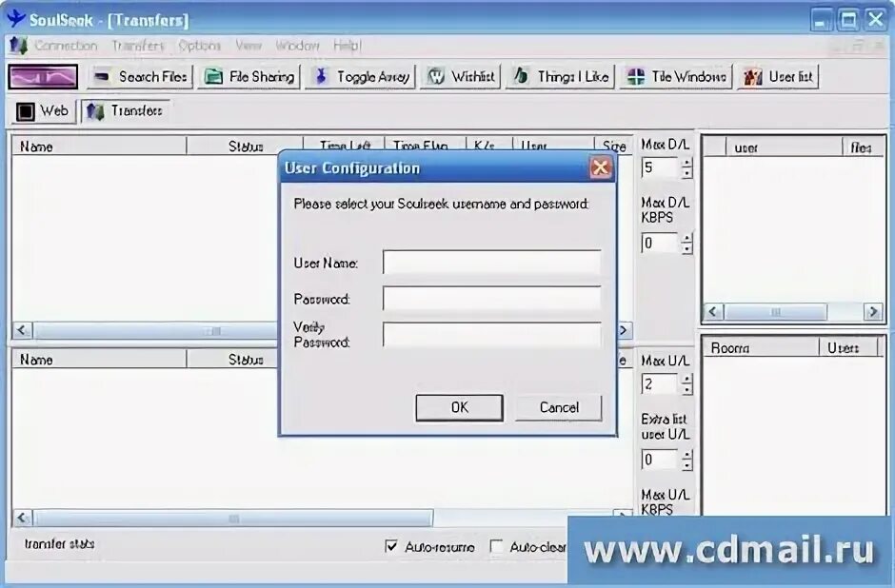Sort uploads by Status column header

232,360
